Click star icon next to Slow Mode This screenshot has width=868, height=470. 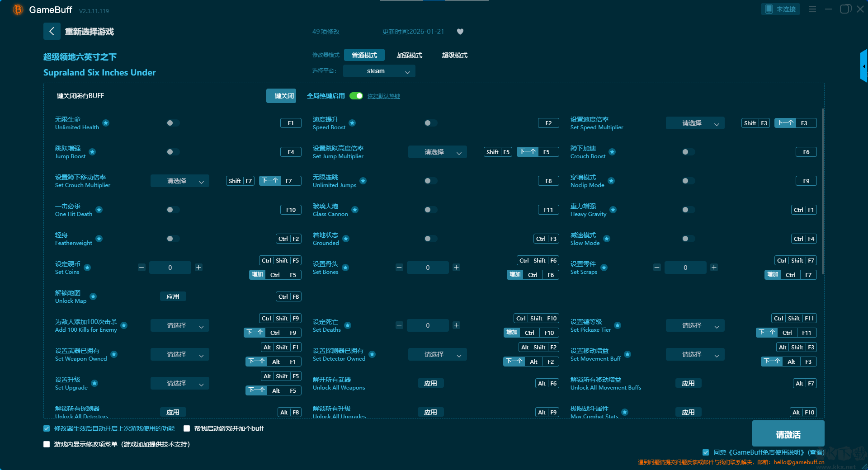click(607, 239)
